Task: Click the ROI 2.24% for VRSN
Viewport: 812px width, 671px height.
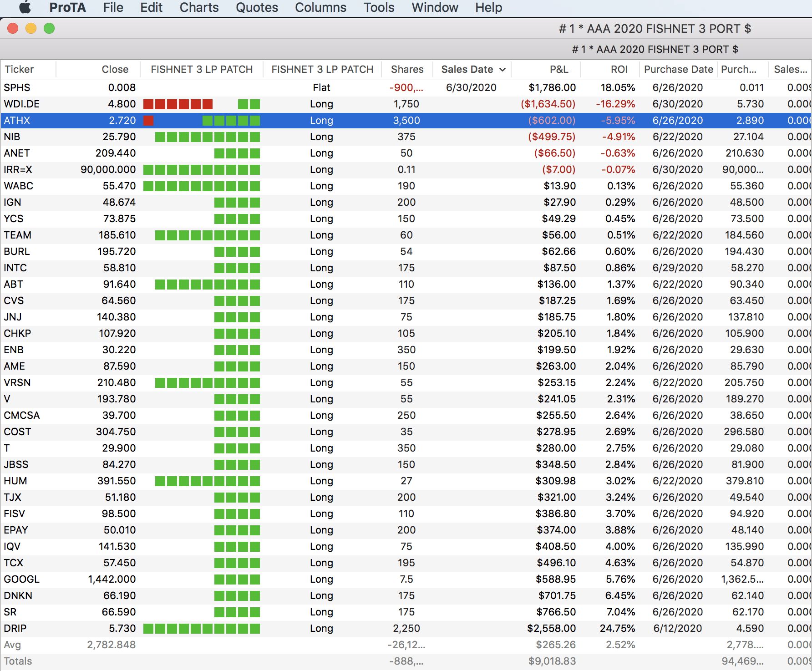Action: (x=620, y=382)
